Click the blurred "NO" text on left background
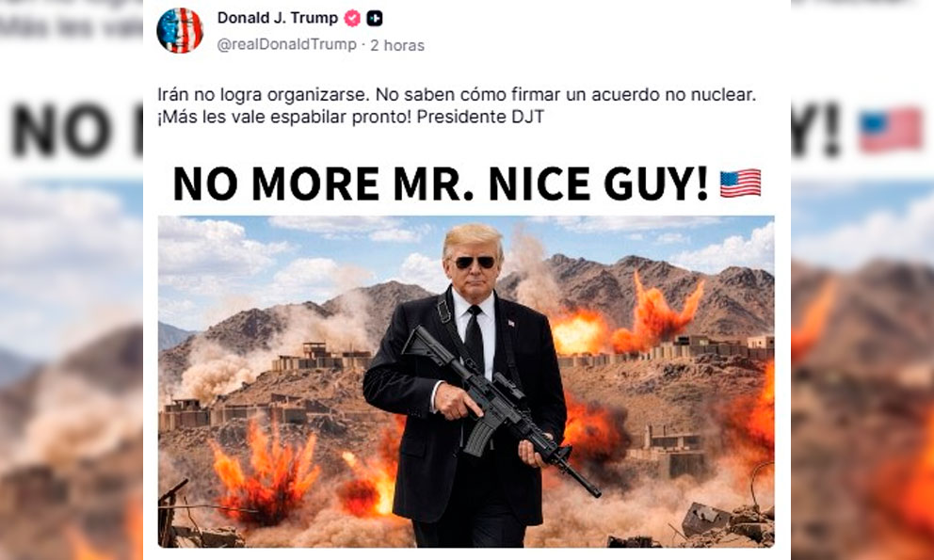Viewport: 934px width, 560px height. pyautogui.click(x=61, y=129)
